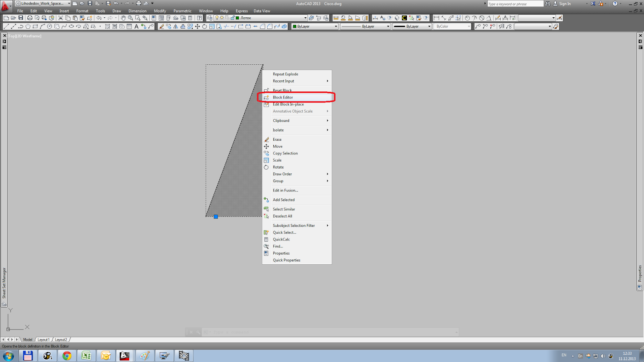Choose Quick Properties from the context menu
644x362 pixels.
pyautogui.click(x=297, y=260)
